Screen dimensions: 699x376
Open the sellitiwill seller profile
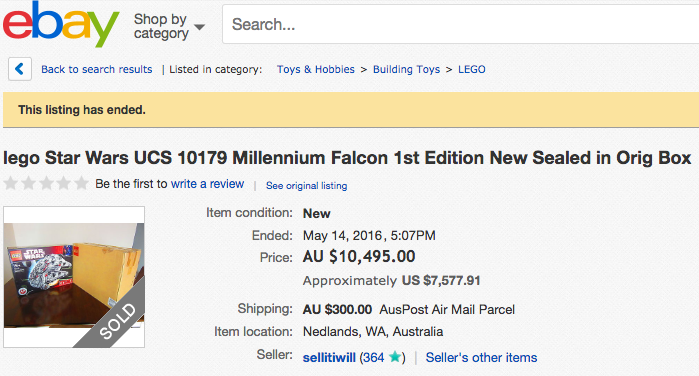[x=329, y=357]
